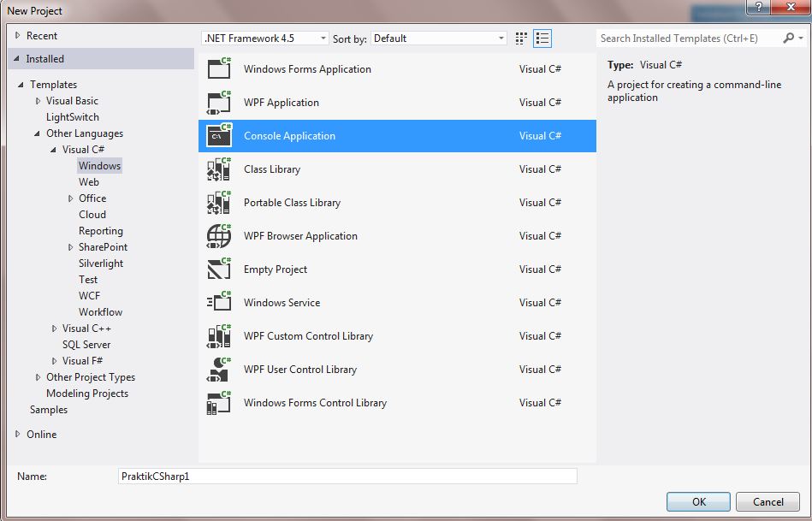Select the Test tree item
812x521 pixels.
coord(88,280)
